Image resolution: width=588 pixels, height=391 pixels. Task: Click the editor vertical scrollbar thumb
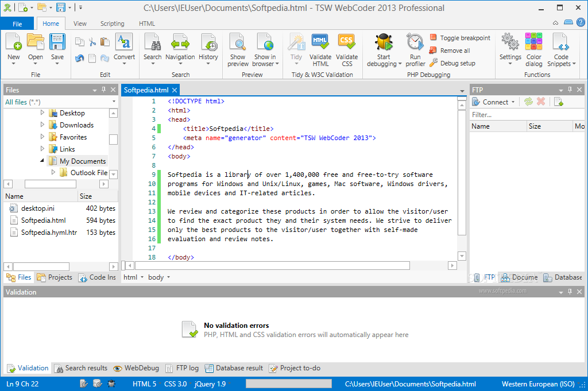pyautogui.click(x=462, y=173)
